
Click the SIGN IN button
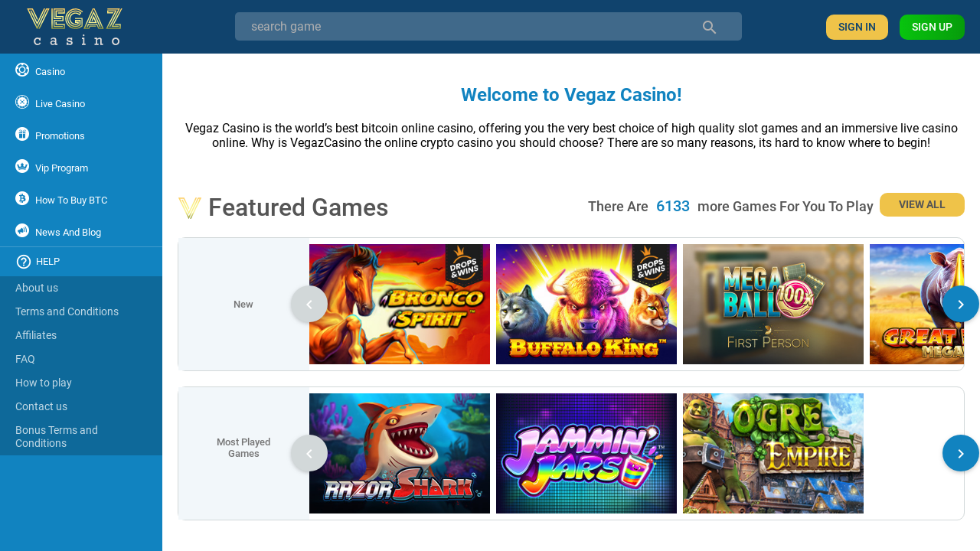[857, 27]
